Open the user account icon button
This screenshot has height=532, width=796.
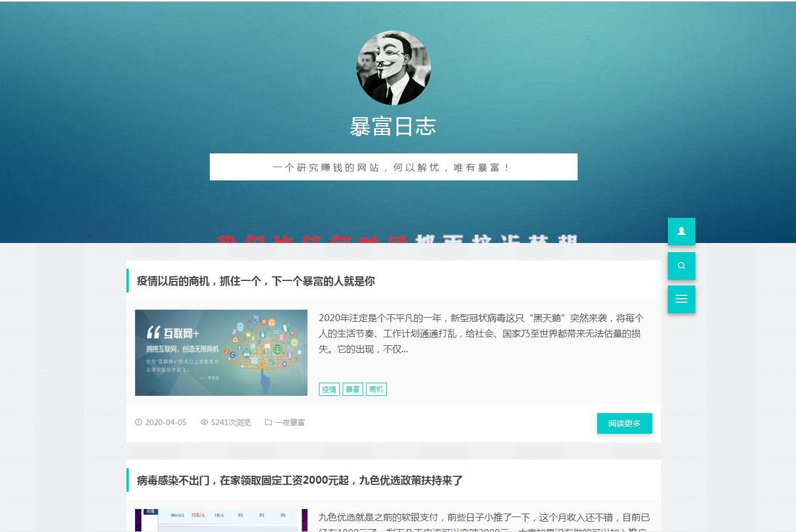[x=681, y=232]
